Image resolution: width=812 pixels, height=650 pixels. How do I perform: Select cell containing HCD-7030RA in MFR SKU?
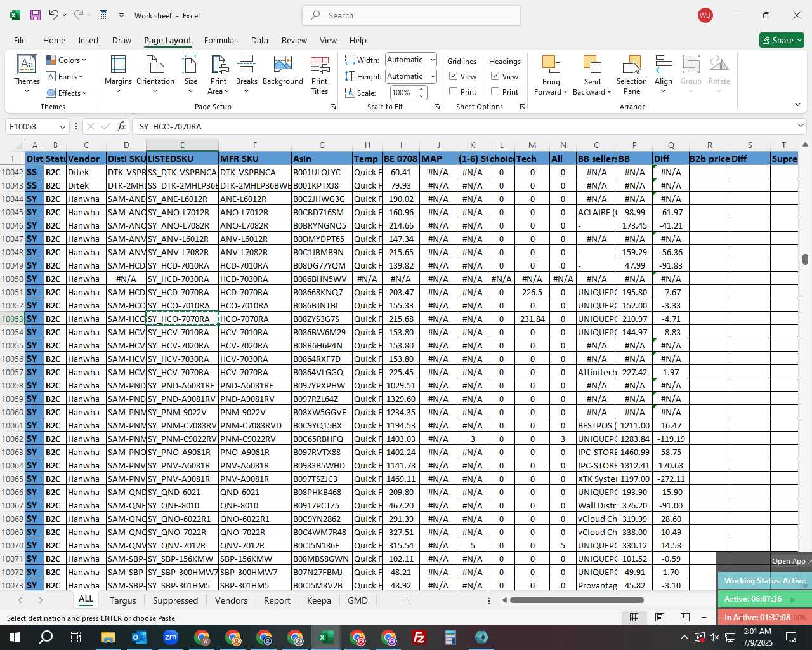click(x=255, y=279)
